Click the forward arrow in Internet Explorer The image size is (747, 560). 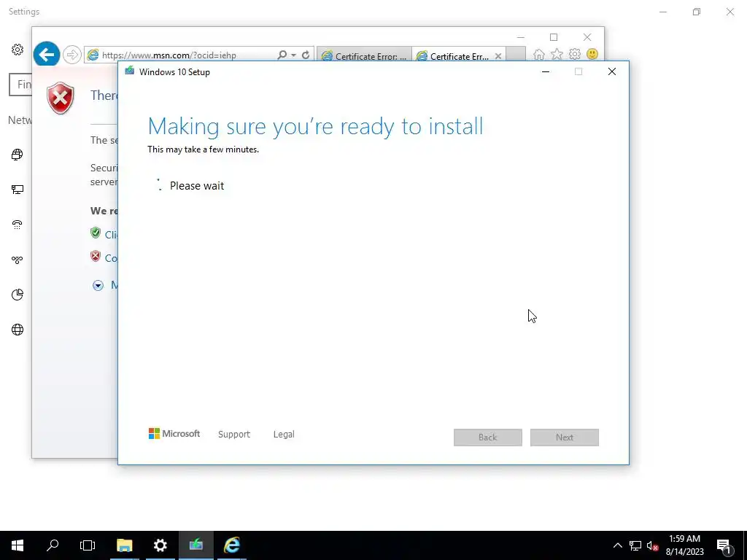pyautogui.click(x=72, y=55)
